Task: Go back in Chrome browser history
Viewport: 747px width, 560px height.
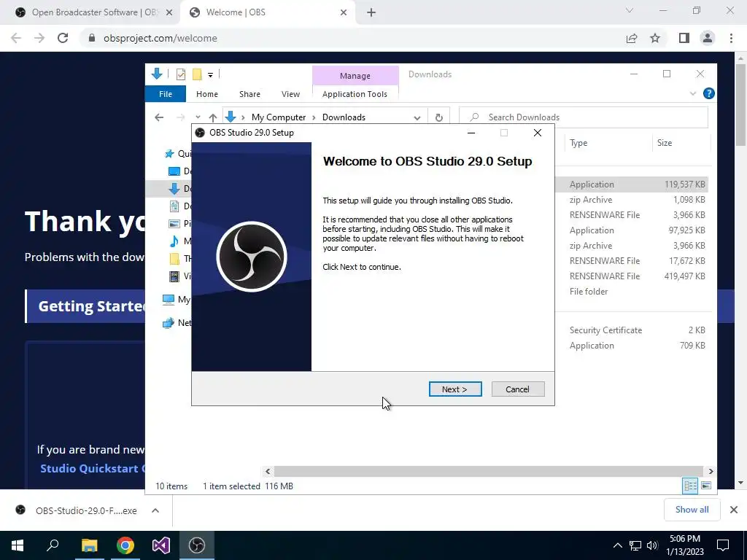Action: tap(16, 38)
